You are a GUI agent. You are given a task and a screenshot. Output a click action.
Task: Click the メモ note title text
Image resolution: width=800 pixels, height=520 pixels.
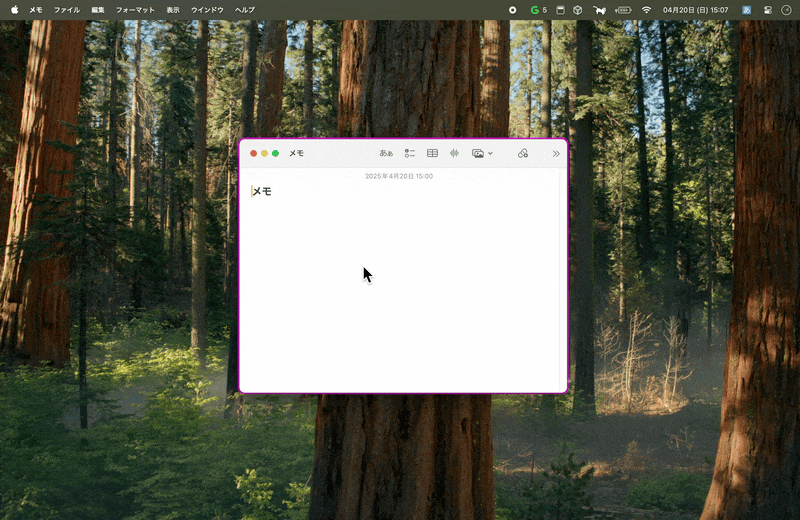(x=262, y=191)
